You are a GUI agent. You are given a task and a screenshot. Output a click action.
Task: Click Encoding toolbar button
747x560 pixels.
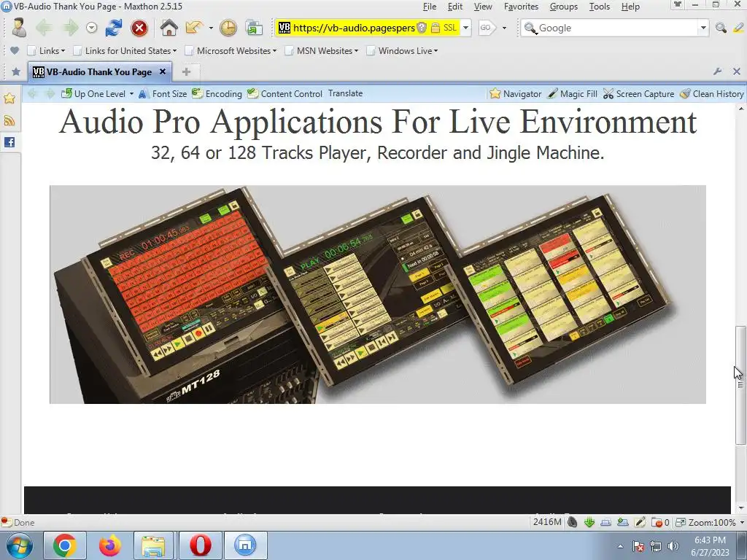[x=217, y=94]
